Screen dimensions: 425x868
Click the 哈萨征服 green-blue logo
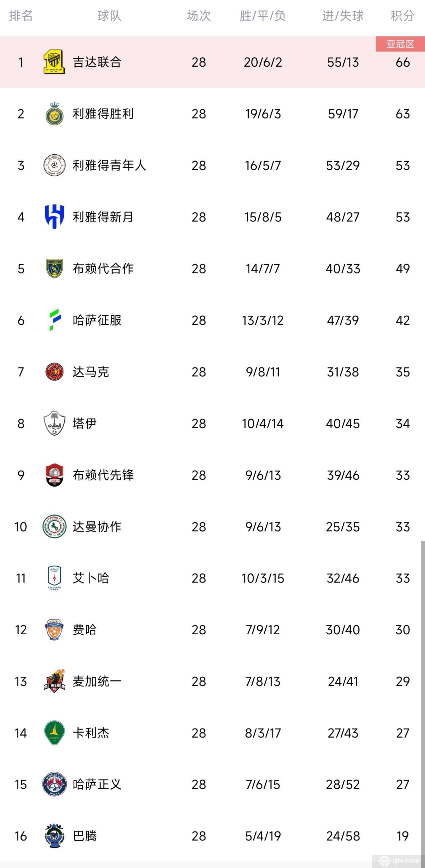click(x=55, y=320)
